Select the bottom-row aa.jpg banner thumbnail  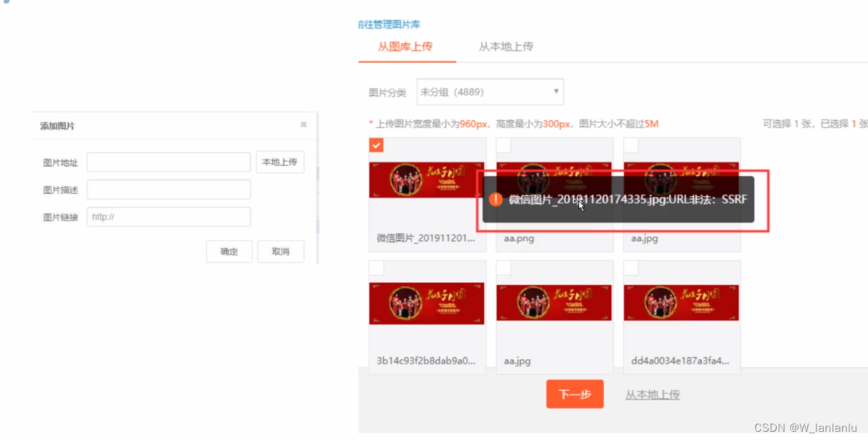pyautogui.click(x=554, y=303)
